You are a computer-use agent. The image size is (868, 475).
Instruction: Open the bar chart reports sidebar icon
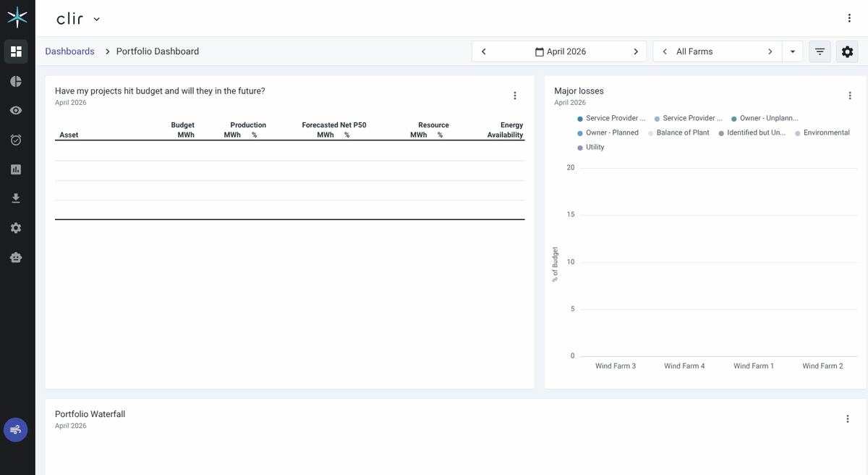tap(16, 169)
